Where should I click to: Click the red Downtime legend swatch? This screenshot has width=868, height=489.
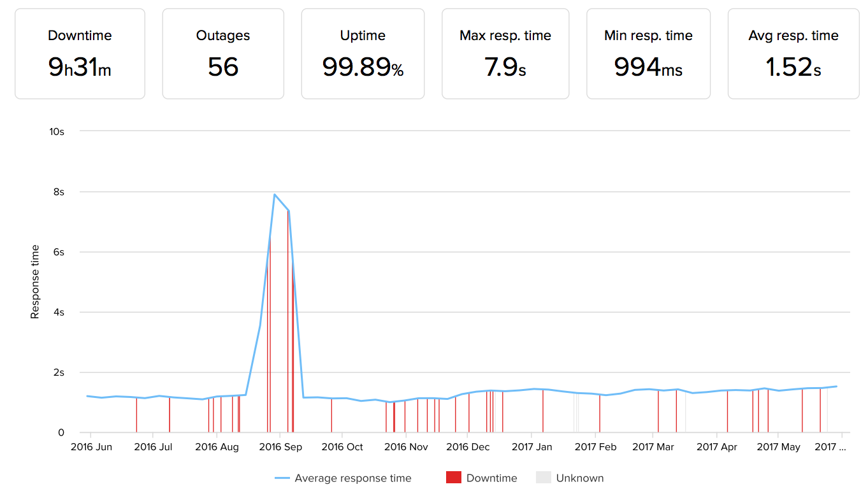click(x=453, y=478)
